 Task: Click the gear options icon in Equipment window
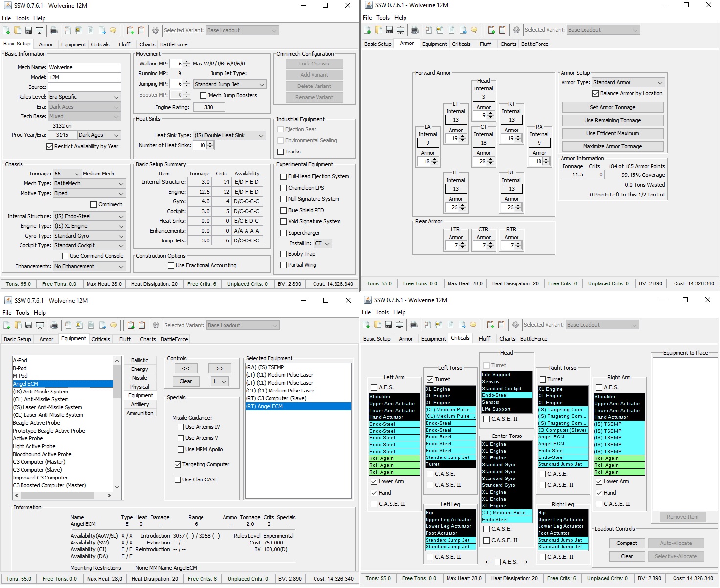point(156,325)
